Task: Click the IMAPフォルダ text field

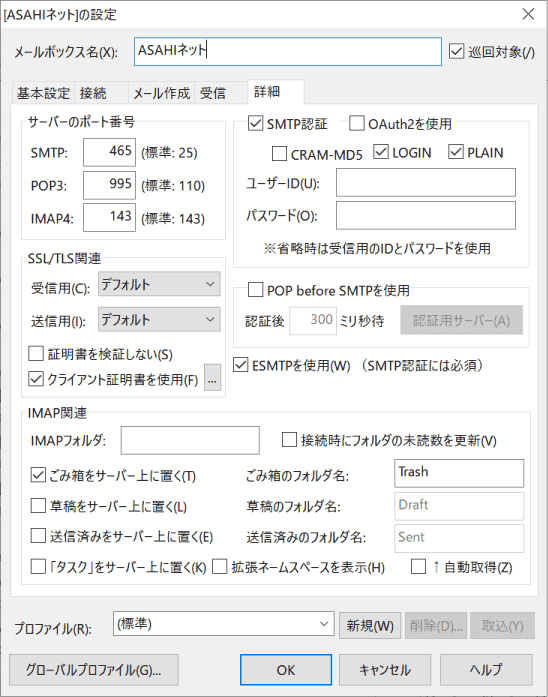Action: point(190,441)
